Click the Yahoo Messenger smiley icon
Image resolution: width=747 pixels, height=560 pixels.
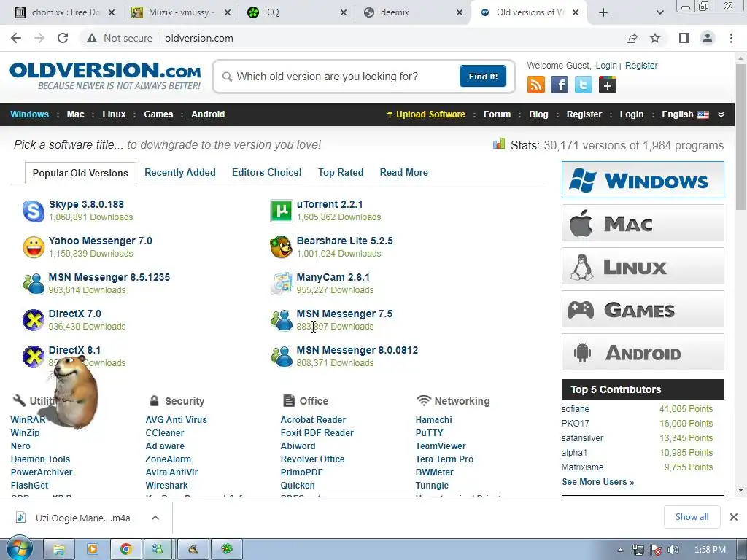[34, 247]
